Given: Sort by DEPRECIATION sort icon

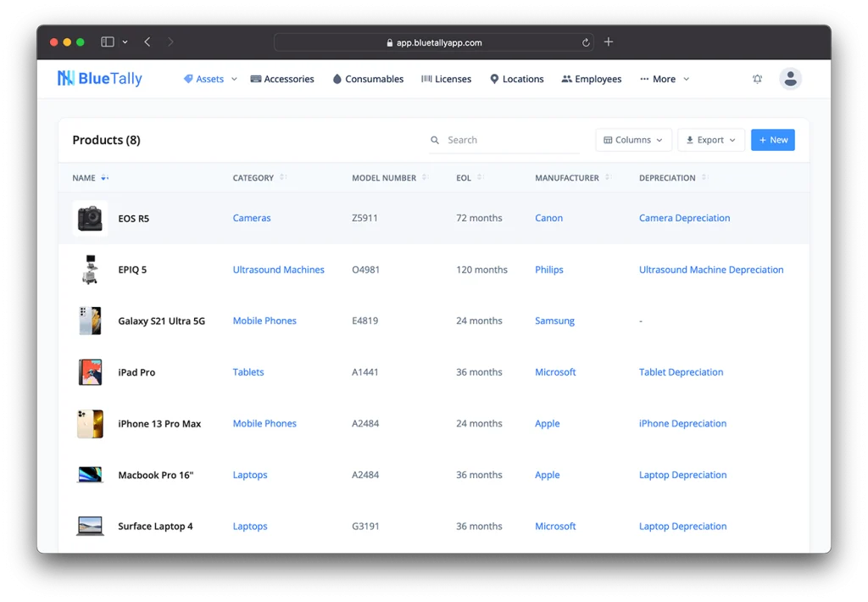Looking at the screenshot, I should (x=704, y=177).
